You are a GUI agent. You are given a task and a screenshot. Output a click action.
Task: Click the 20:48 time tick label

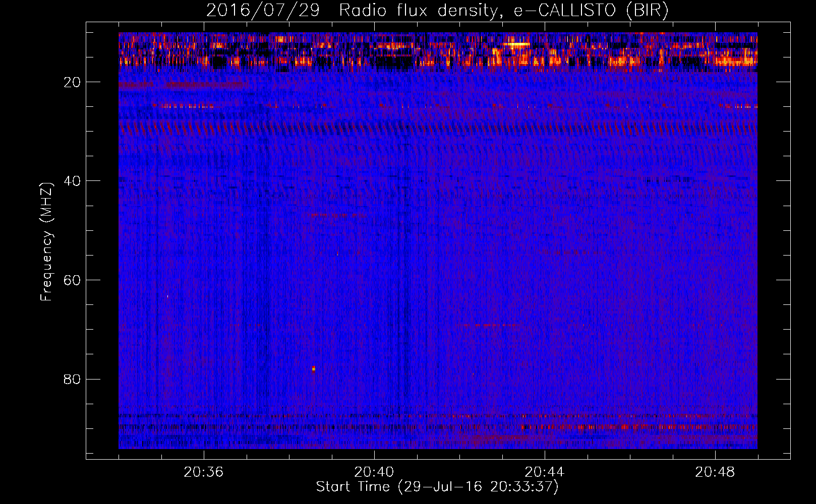tap(715, 472)
